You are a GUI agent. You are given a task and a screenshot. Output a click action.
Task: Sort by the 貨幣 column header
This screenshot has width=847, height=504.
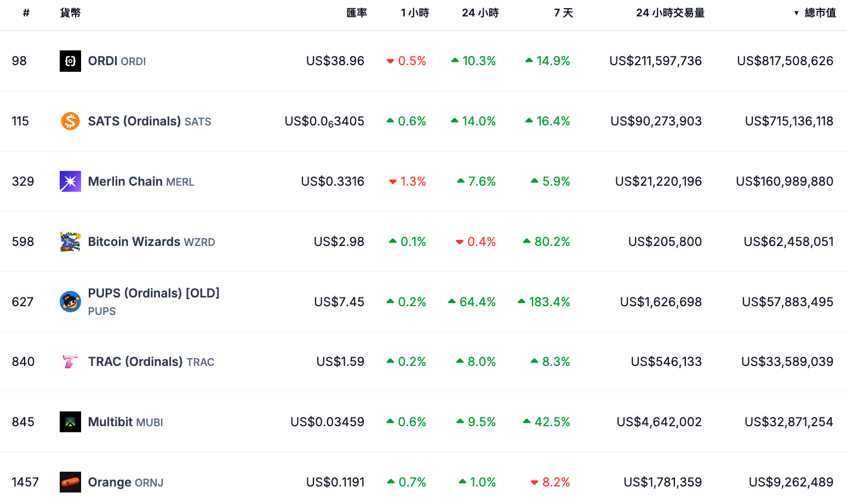pyautogui.click(x=70, y=13)
